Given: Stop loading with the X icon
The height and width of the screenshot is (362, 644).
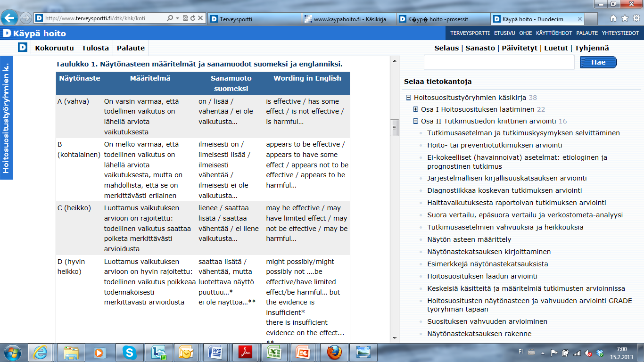Looking at the screenshot, I should tap(200, 18).
